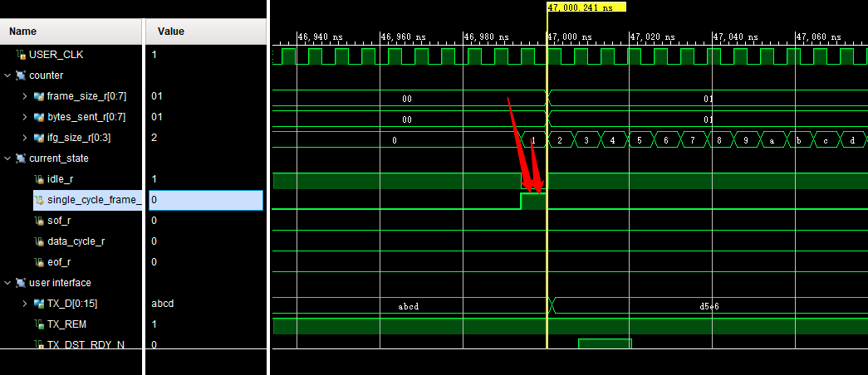Expand the frame_size_r[0:7] bus
The width and height of the screenshot is (868, 375).
click(x=25, y=96)
